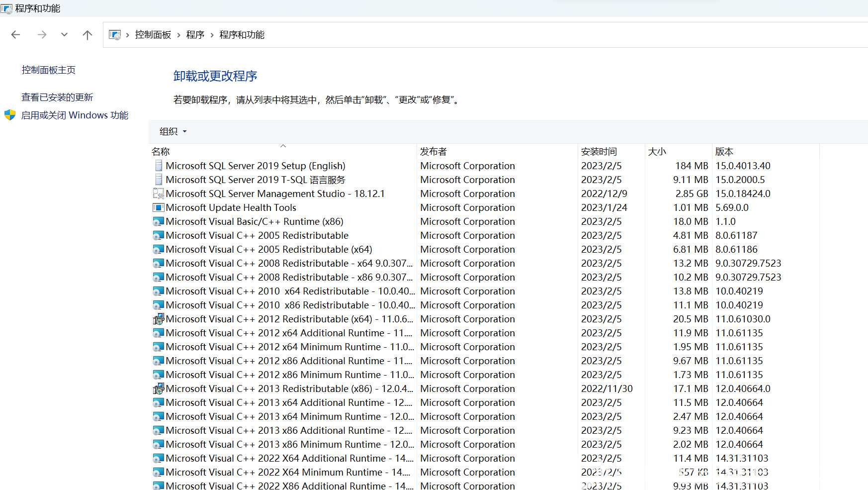868x490 pixels.
Task: Click the Visual C++ 2012 x86 Minimum Runtime icon
Action: [x=159, y=375]
